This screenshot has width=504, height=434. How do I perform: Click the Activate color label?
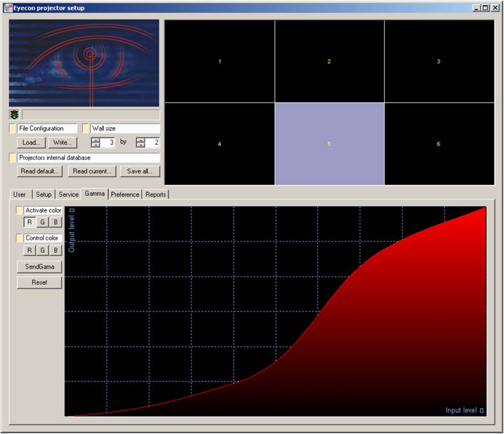click(x=43, y=210)
